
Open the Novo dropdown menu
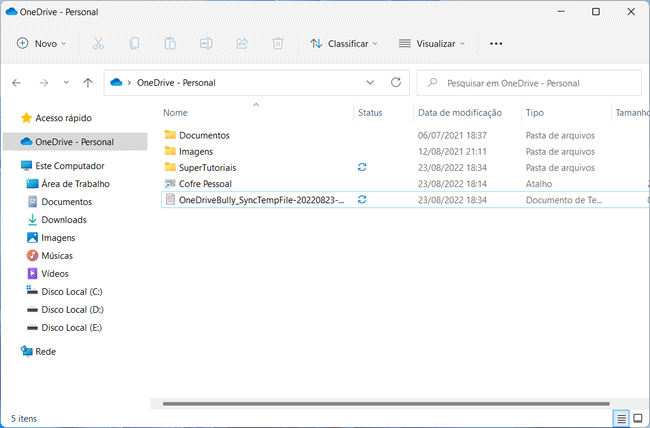[x=41, y=44]
